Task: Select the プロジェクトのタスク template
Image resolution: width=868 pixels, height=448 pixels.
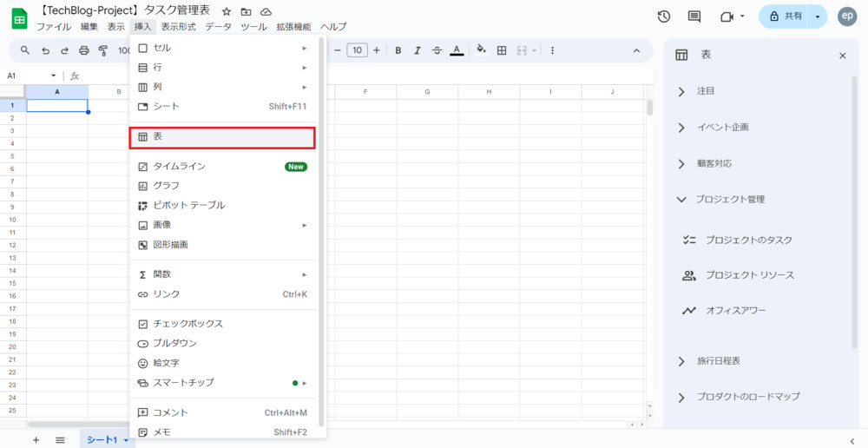Action: (748, 240)
